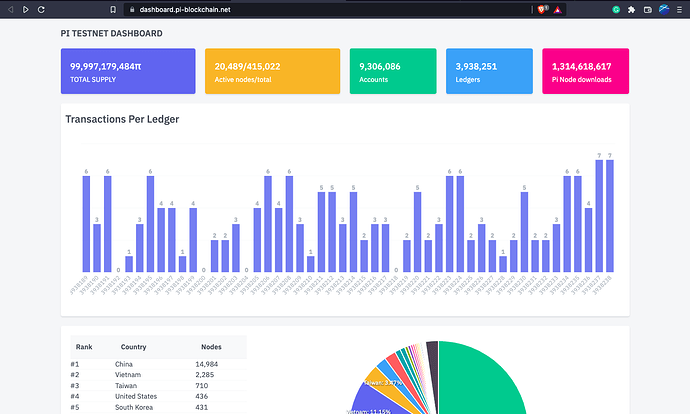Viewport: 690px width, 414px height.
Task: Click the bar for ledger 3938220
Action: point(418,232)
